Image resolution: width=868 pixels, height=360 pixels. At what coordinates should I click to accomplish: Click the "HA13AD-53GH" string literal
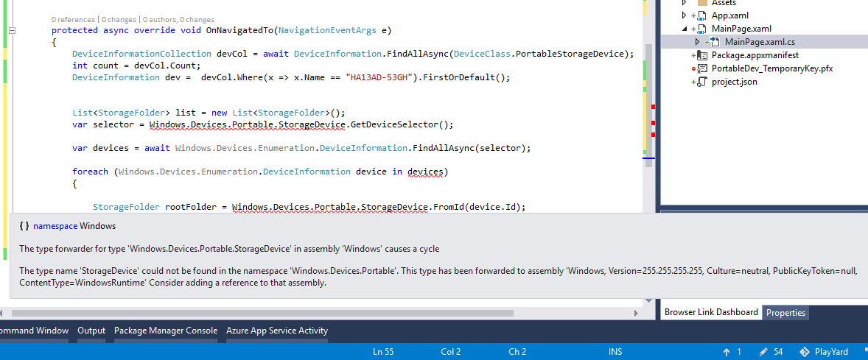click(x=379, y=77)
